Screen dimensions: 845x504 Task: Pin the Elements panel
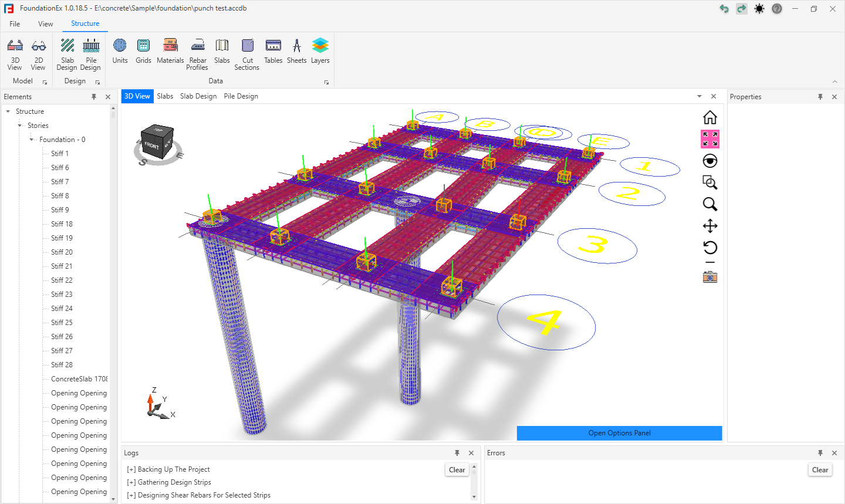click(x=94, y=97)
